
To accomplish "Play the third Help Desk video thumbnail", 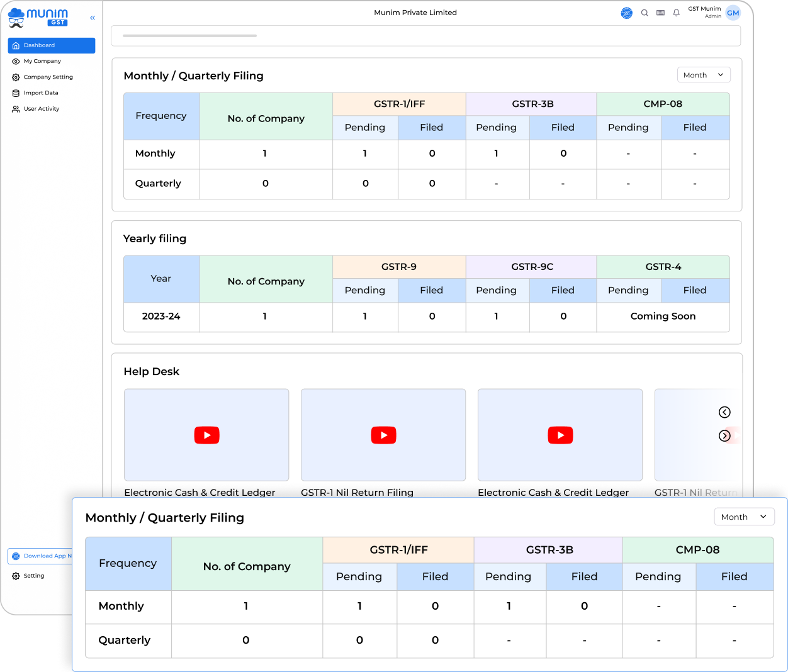I will (560, 435).
